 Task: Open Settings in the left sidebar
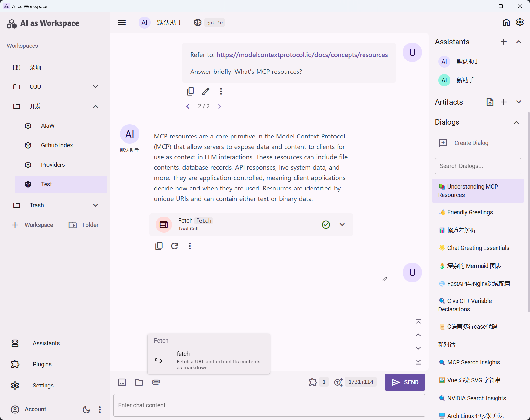tap(55, 386)
